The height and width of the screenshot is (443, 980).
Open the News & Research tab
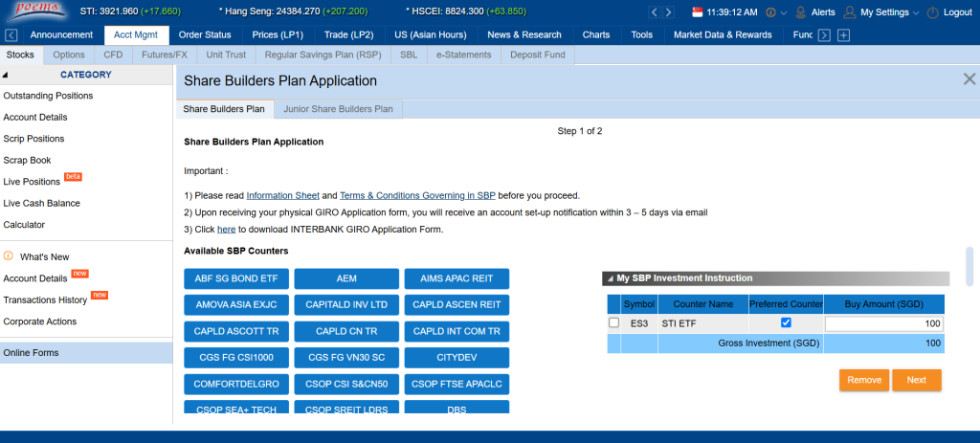pos(524,35)
